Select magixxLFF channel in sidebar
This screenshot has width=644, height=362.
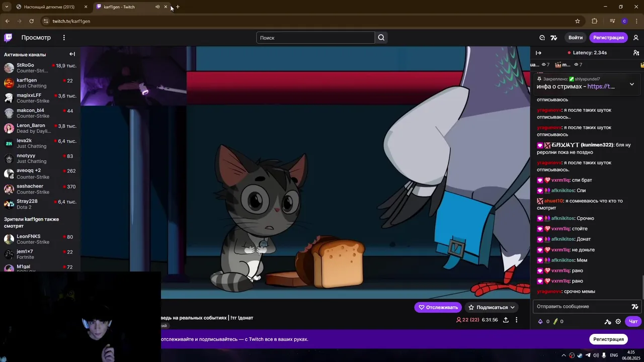[40, 98]
